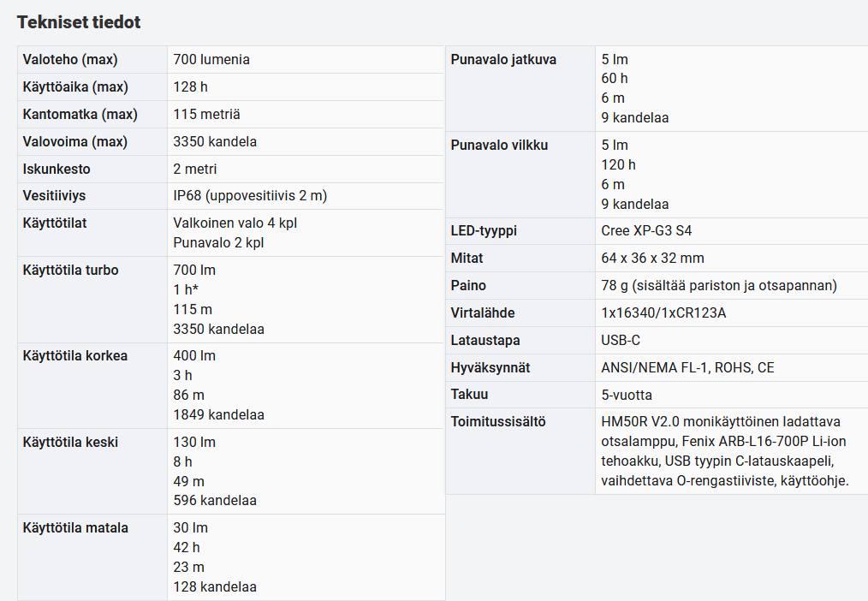Click the "Käyttötila keski" row label
The image size is (868, 601).
(x=70, y=443)
